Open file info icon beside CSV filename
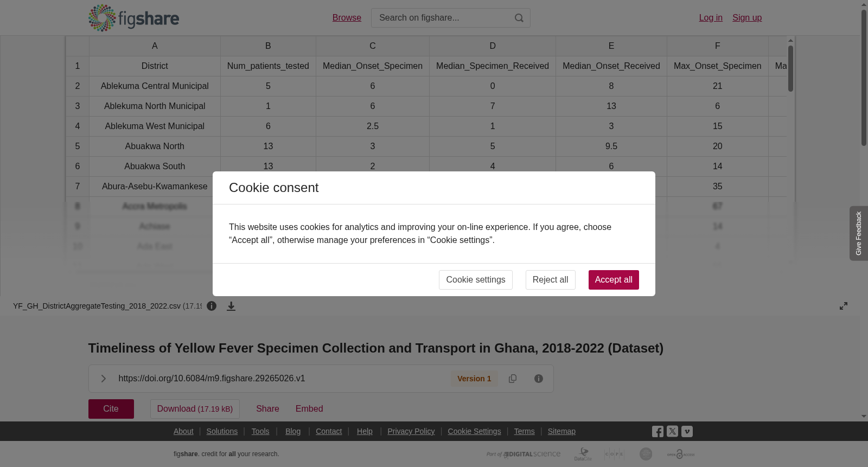This screenshot has width=868, height=467. [x=212, y=306]
